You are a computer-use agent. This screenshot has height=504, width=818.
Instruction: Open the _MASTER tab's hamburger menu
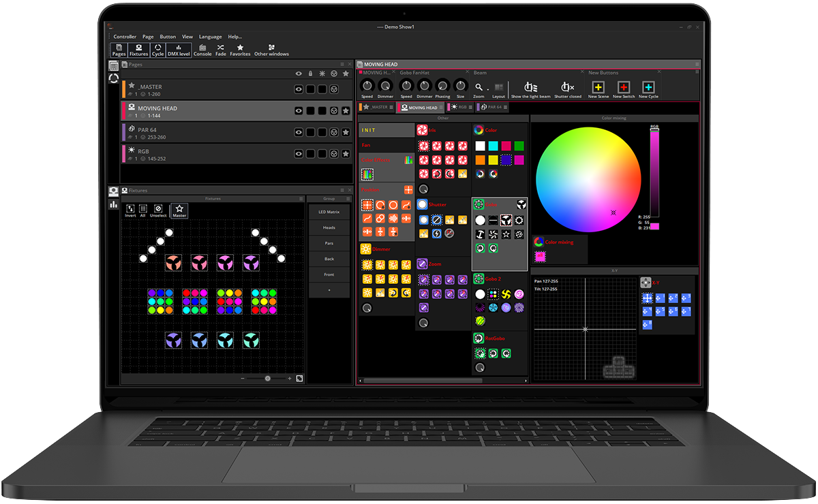click(391, 106)
